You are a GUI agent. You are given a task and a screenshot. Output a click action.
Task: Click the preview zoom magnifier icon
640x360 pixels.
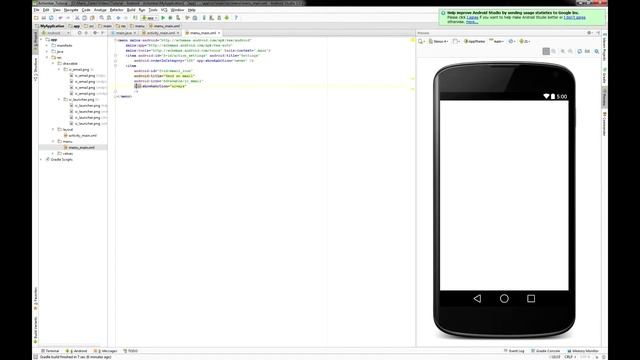597,51
